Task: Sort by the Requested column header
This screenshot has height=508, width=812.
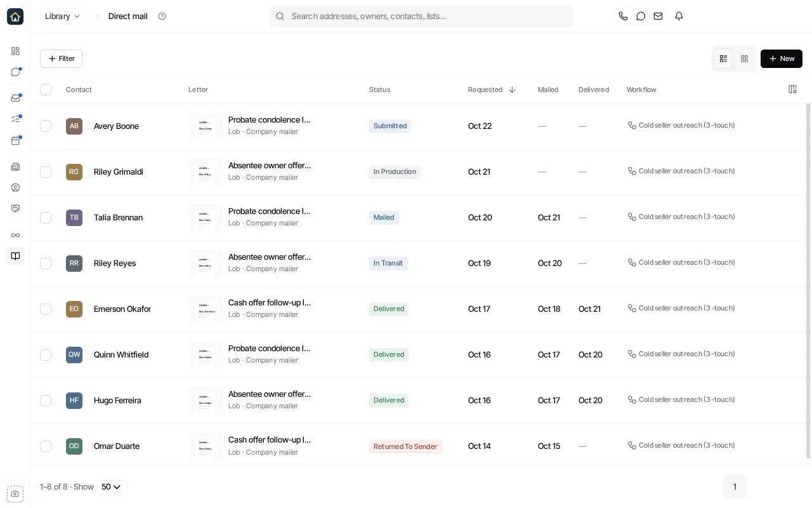Action: pos(492,90)
